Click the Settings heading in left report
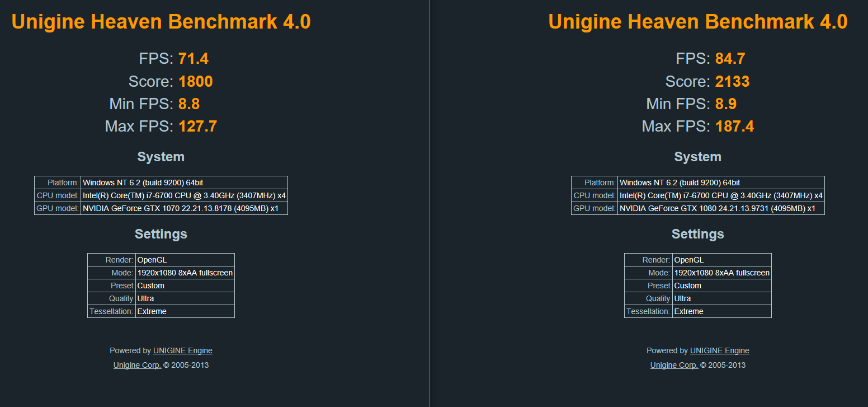The image size is (868, 407). click(161, 234)
